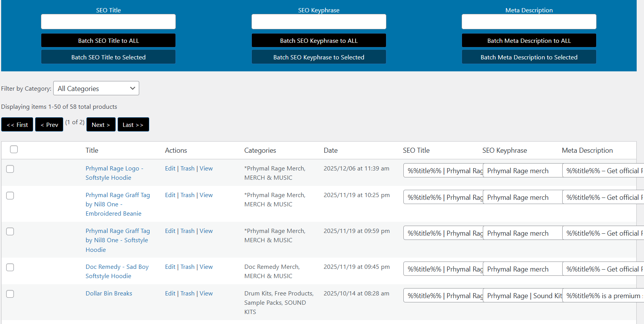Check the Embroidered Beanie product row
644x324 pixels.
(10, 196)
